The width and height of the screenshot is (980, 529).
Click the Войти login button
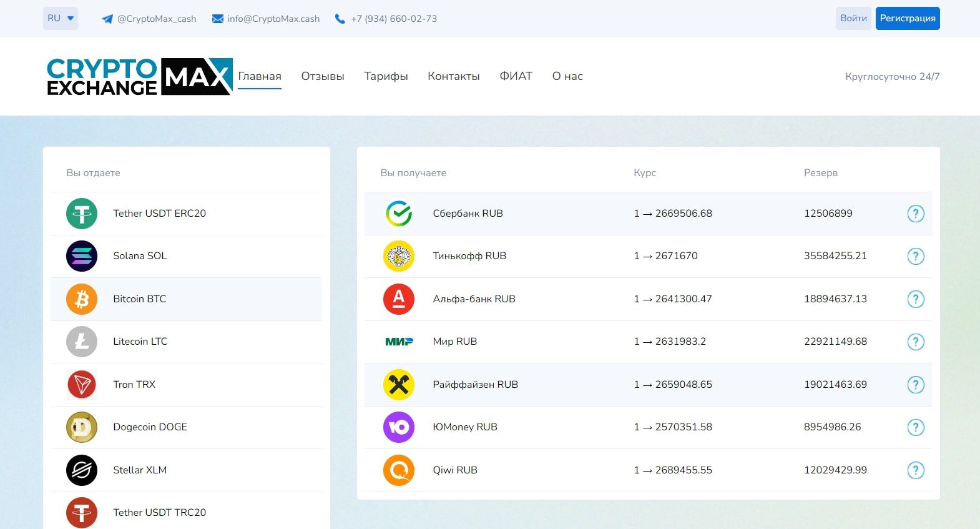853,18
